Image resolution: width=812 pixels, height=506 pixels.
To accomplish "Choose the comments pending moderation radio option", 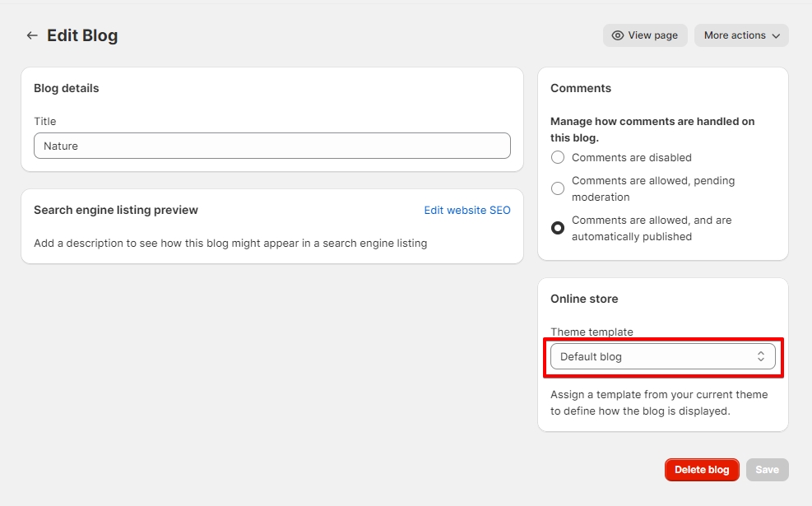I will tap(558, 188).
